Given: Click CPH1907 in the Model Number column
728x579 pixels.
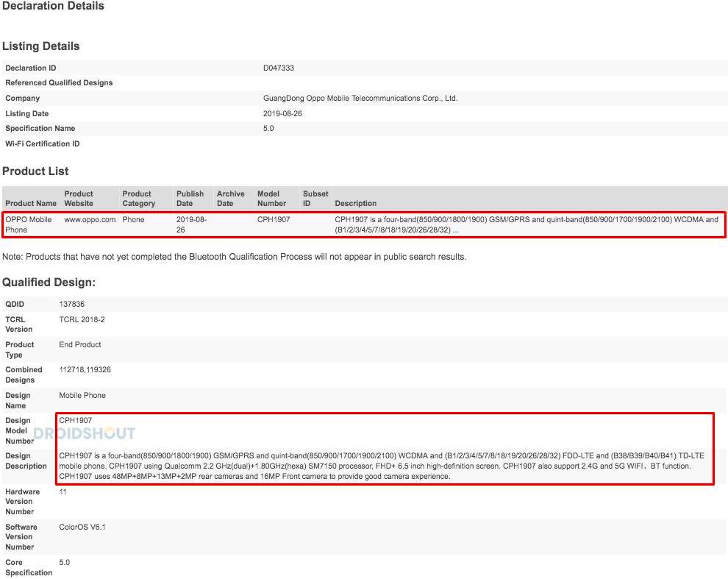Looking at the screenshot, I should point(274,219).
